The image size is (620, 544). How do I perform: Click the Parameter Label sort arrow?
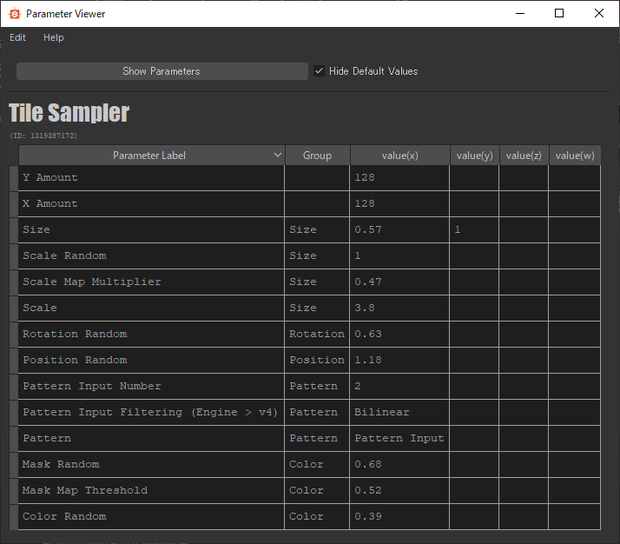[278, 155]
